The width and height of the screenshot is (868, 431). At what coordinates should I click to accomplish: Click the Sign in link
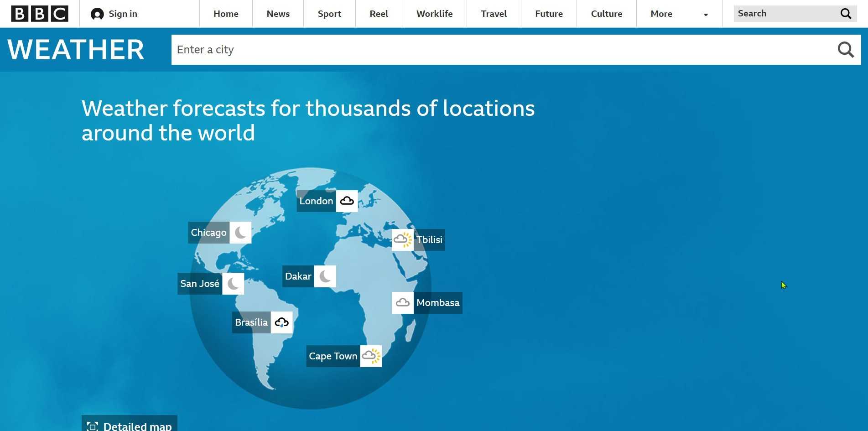(x=114, y=14)
